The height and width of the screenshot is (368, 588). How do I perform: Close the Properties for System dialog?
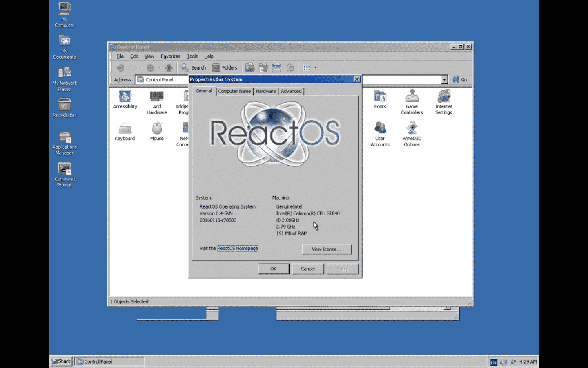tap(357, 79)
